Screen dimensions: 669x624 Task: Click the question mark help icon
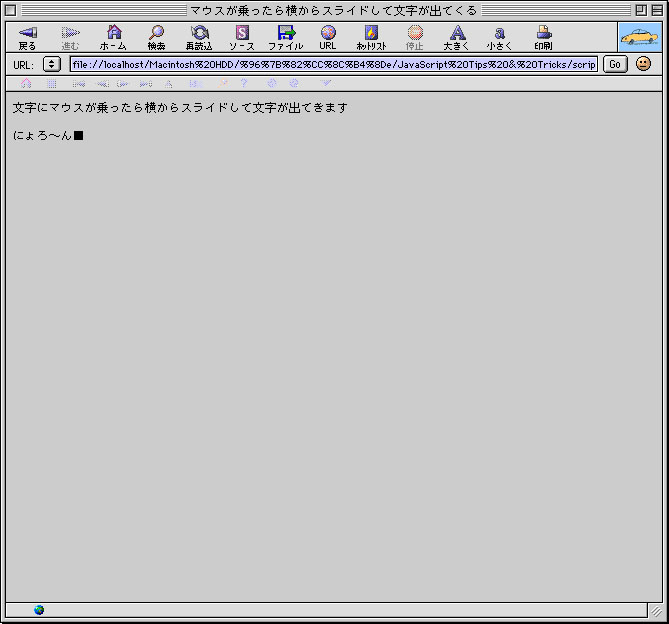(x=244, y=83)
